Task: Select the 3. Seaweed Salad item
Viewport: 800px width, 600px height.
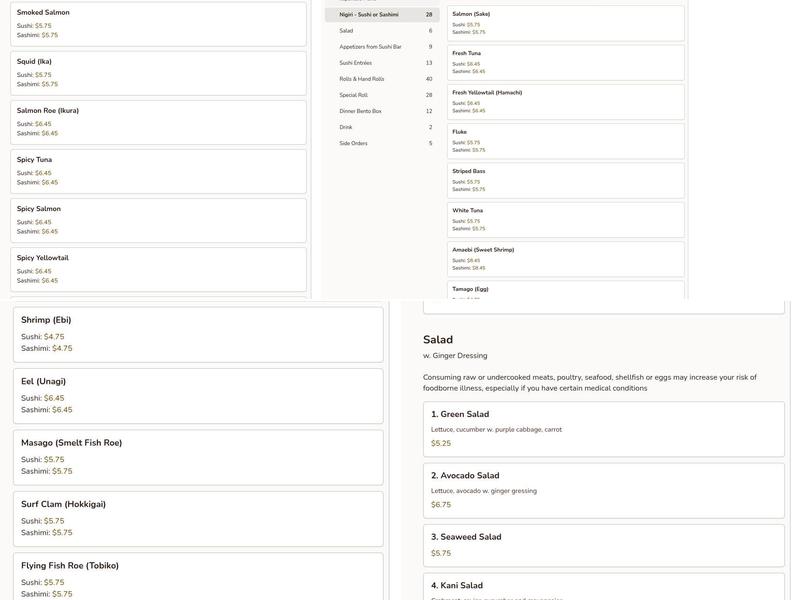Action: click(603, 545)
